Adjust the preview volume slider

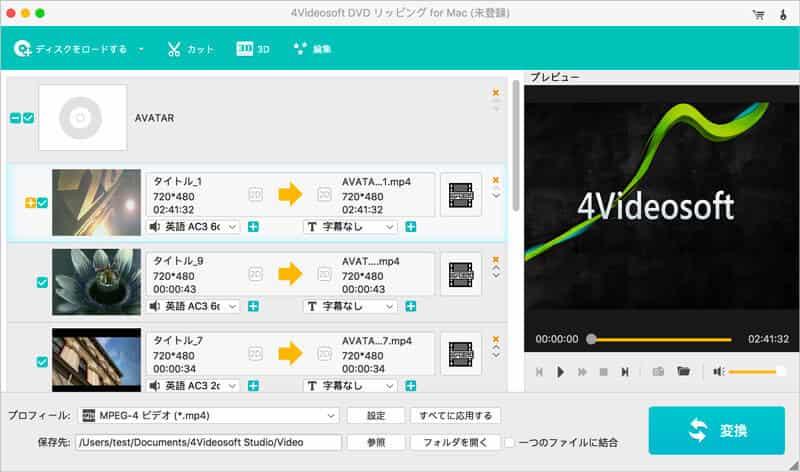[x=757, y=372]
